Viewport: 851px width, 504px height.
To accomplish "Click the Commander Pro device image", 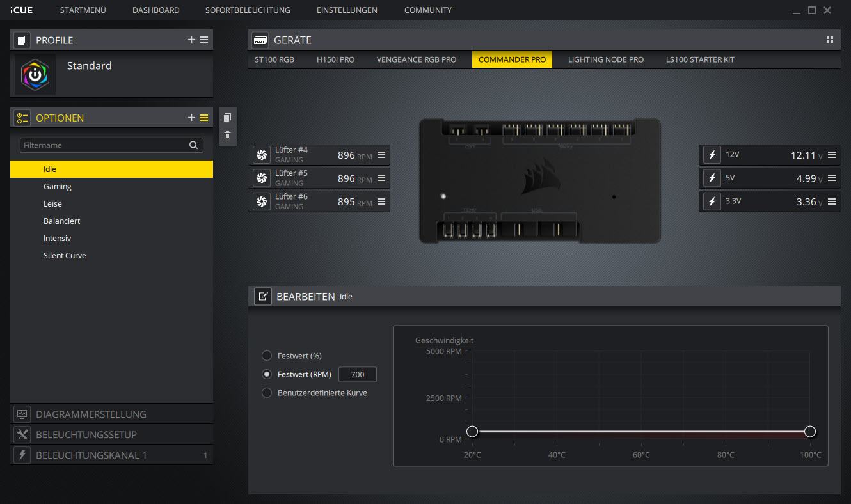I will 540,181.
